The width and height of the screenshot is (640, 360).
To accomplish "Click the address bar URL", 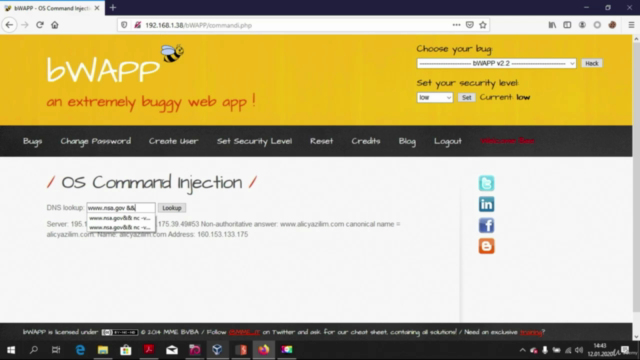I will pyautogui.click(x=198, y=25).
